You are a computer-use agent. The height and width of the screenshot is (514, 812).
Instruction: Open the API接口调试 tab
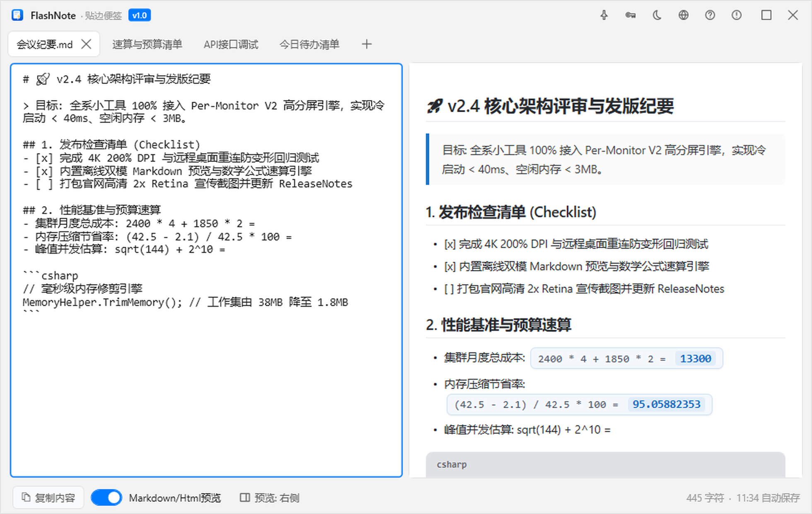coord(231,44)
